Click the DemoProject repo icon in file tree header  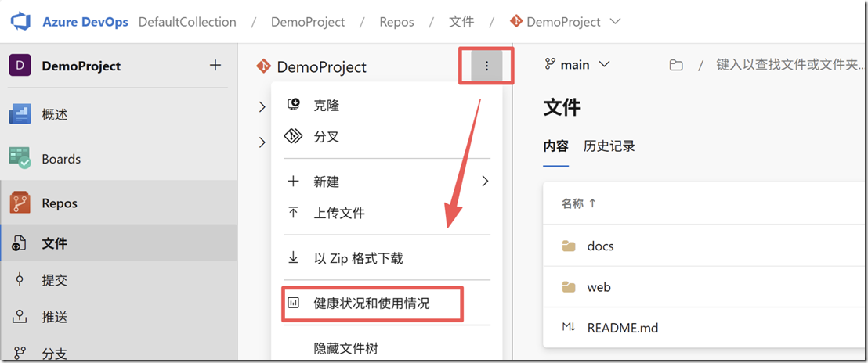tap(263, 66)
